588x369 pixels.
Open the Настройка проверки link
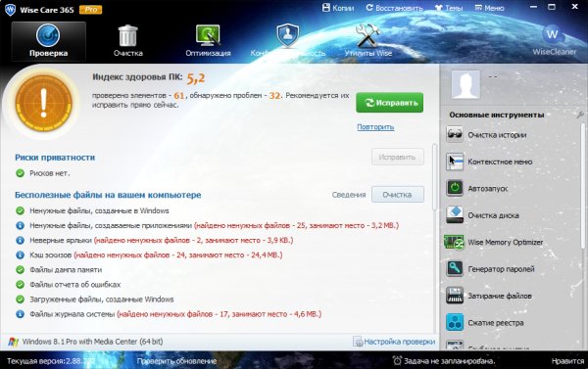click(x=394, y=342)
